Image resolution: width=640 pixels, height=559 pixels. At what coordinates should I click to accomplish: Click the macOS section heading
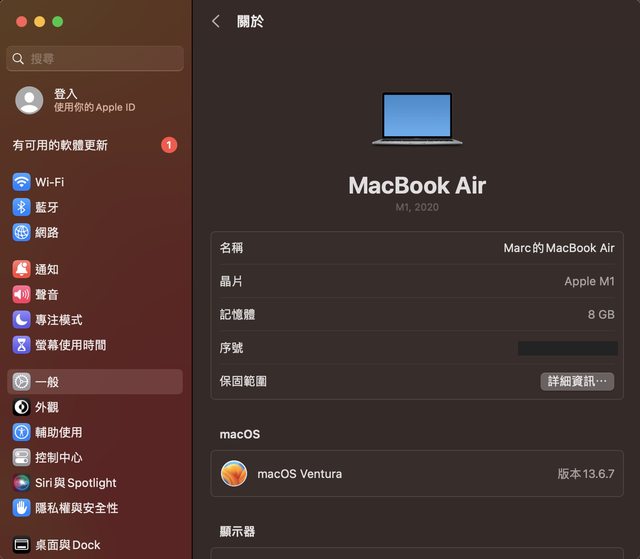pyautogui.click(x=240, y=435)
